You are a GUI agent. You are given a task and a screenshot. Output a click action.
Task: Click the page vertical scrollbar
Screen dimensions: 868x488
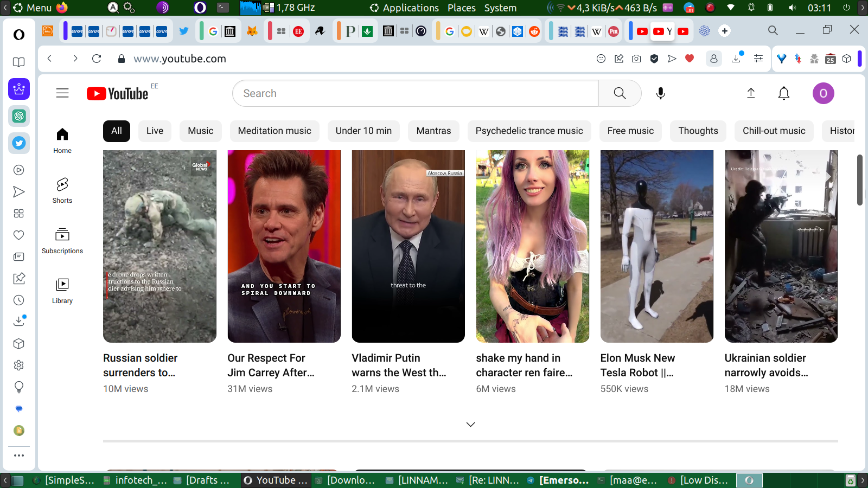(859, 180)
